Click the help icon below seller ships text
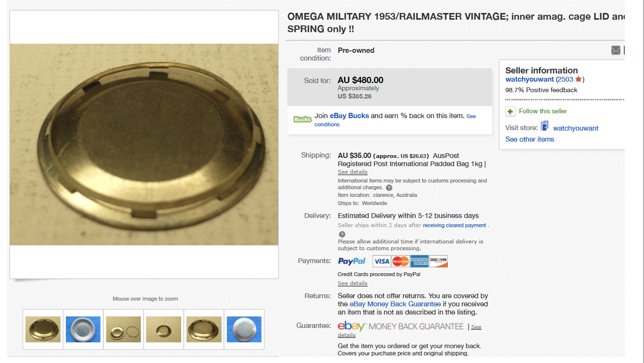The height and width of the screenshot is (363, 644). click(x=342, y=234)
